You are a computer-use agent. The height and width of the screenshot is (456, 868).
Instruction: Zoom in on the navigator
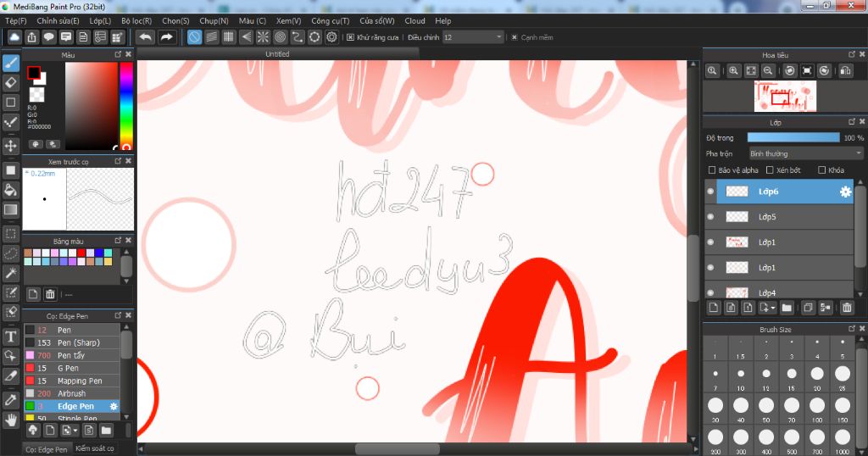(733, 71)
